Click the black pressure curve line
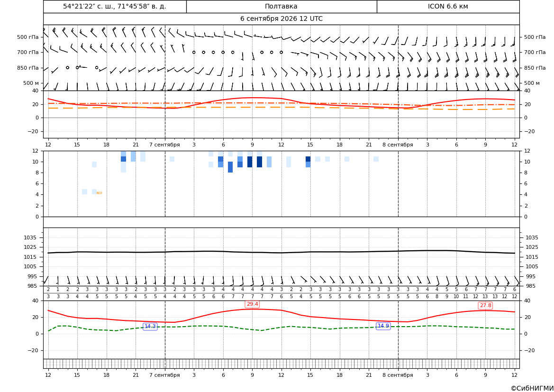Viewport: 554px width, 392px height. point(281,252)
